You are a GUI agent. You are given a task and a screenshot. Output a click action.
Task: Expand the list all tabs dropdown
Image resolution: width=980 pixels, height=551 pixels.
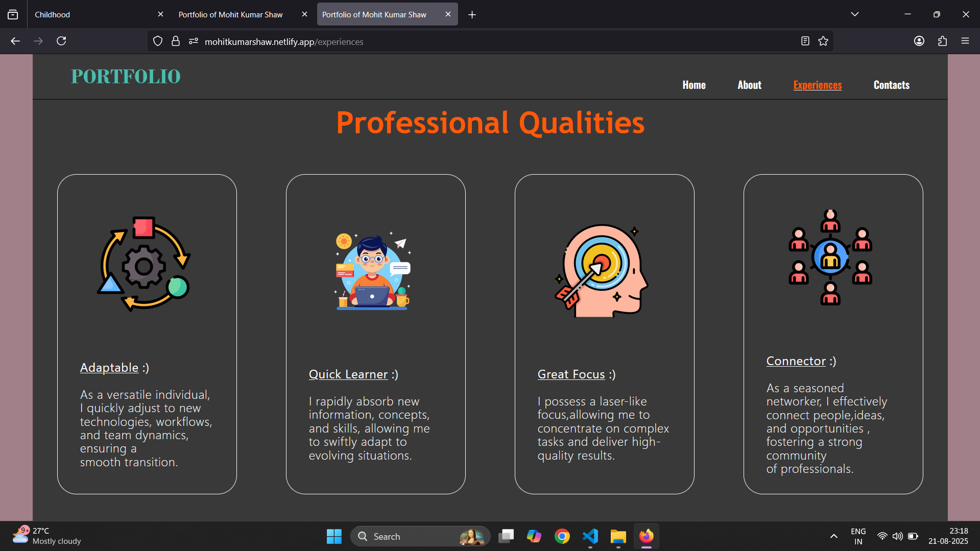pos(855,14)
